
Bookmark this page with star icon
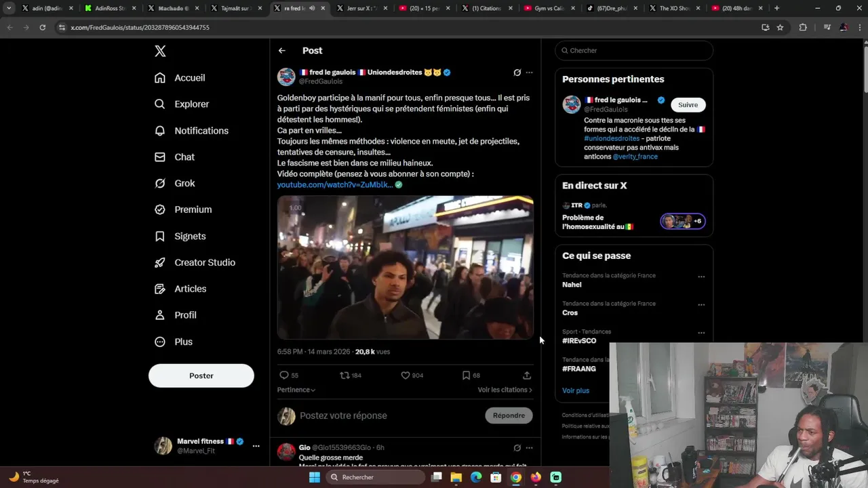click(x=780, y=27)
